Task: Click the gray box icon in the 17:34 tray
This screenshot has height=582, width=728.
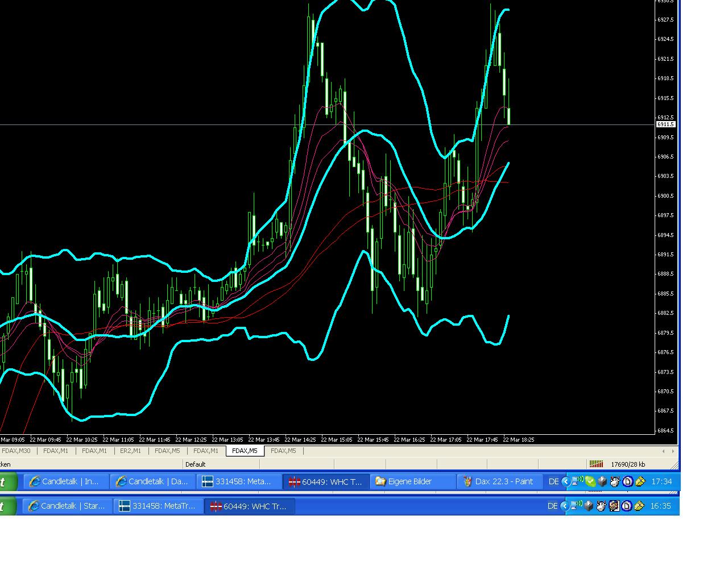Action: point(602,481)
